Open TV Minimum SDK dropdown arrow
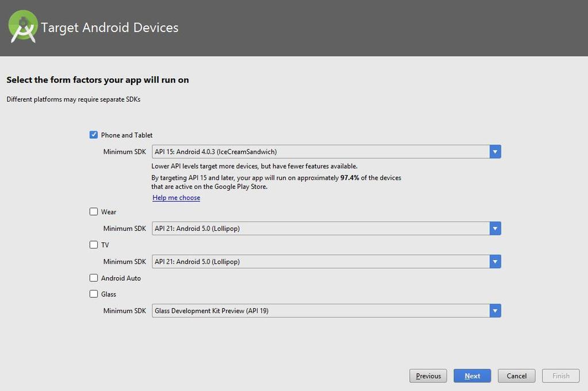The width and height of the screenshot is (588, 391). coord(495,261)
